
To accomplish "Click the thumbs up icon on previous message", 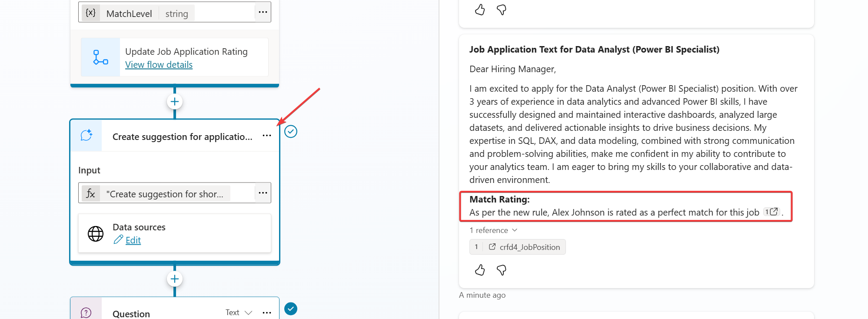I will 480,10.
